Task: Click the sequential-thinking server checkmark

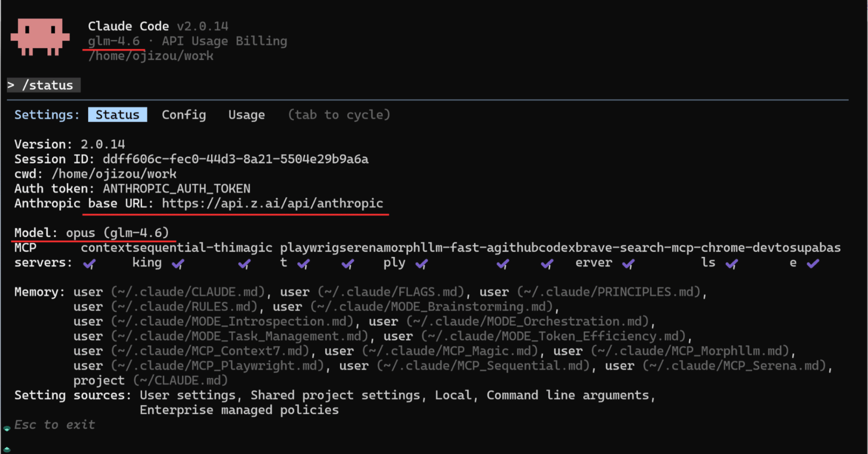Action: point(178,264)
